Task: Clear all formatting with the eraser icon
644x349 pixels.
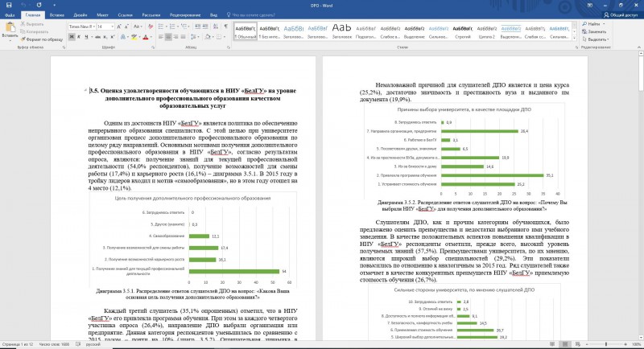Action: click(x=151, y=27)
